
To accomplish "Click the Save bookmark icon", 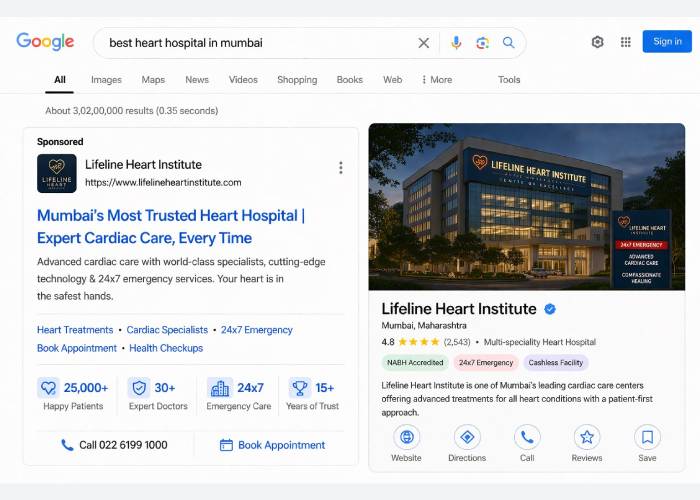I will (x=647, y=437).
